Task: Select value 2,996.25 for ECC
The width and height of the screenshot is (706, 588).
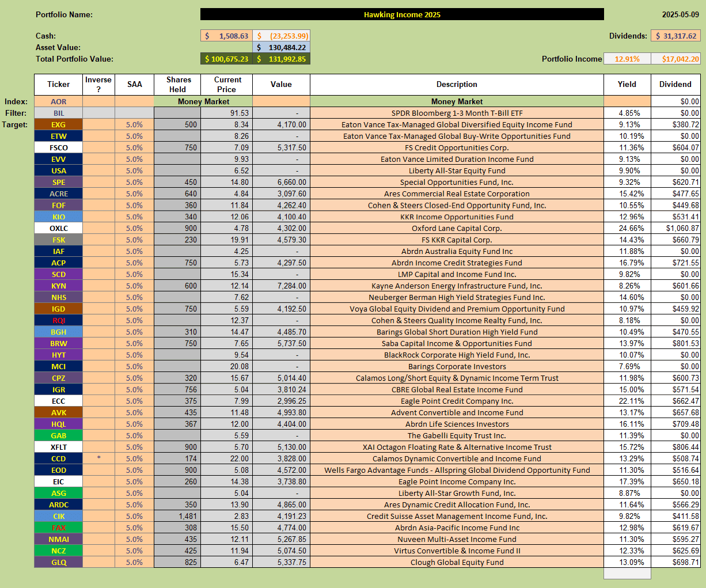Action: pyautogui.click(x=281, y=401)
